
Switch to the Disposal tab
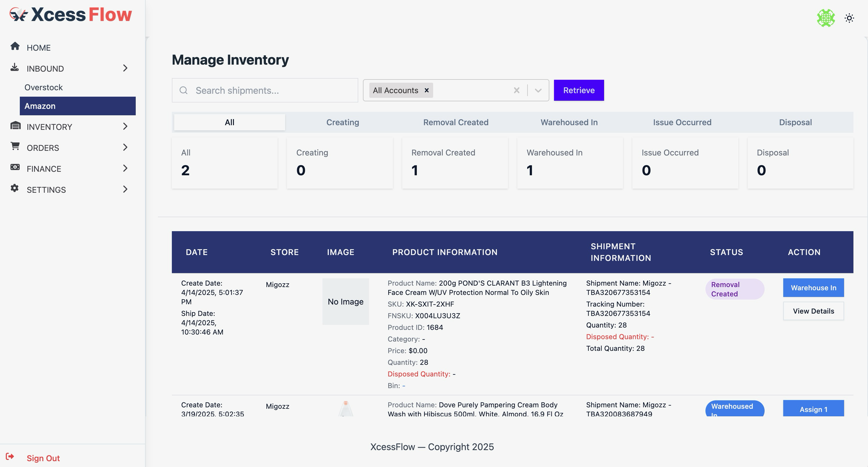pyautogui.click(x=795, y=122)
